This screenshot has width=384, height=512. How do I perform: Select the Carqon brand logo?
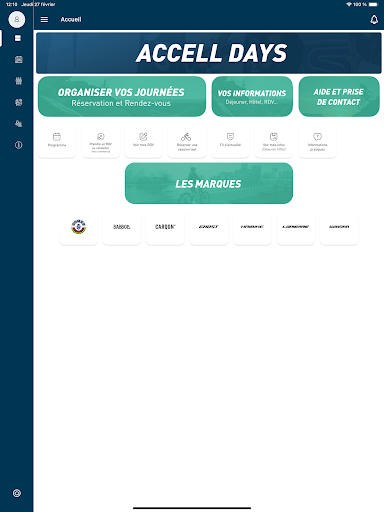pos(165,227)
